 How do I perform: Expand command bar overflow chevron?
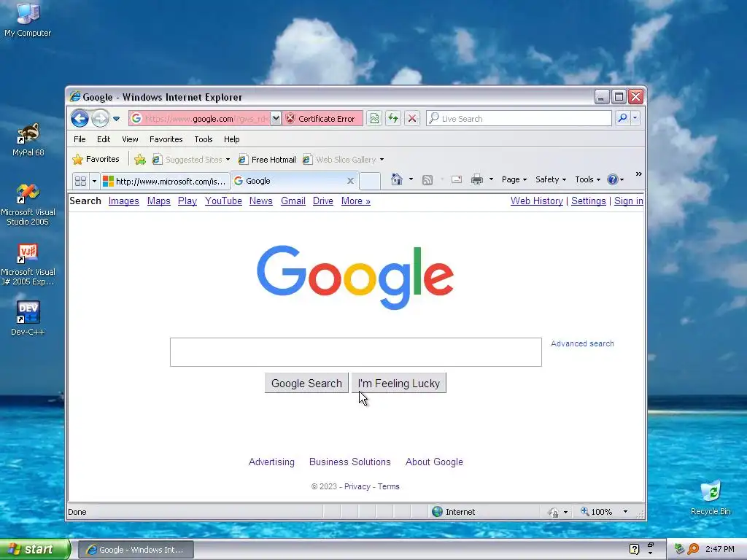(638, 174)
